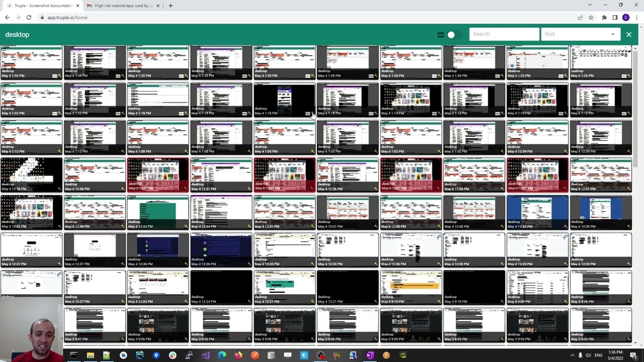Click key icon on red 12:56 PM thumbnail
This screenshot has width=644, height=362.
pyautogui.click(x=312, y=189)
